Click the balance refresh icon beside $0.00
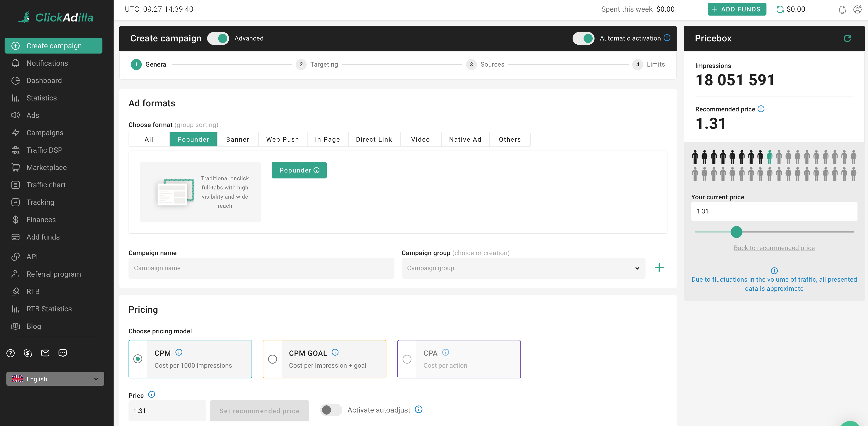 point(780,9)
